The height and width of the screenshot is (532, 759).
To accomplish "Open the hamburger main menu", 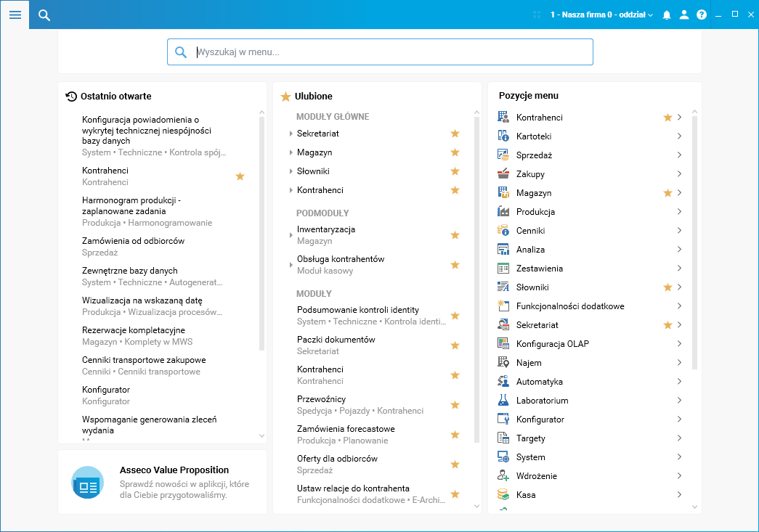I will click(x=15, y=15).
